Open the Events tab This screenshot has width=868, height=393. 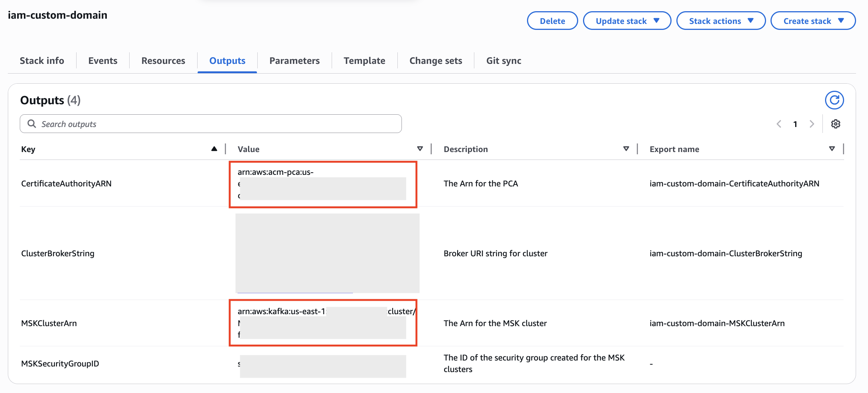tap(103, 61)
